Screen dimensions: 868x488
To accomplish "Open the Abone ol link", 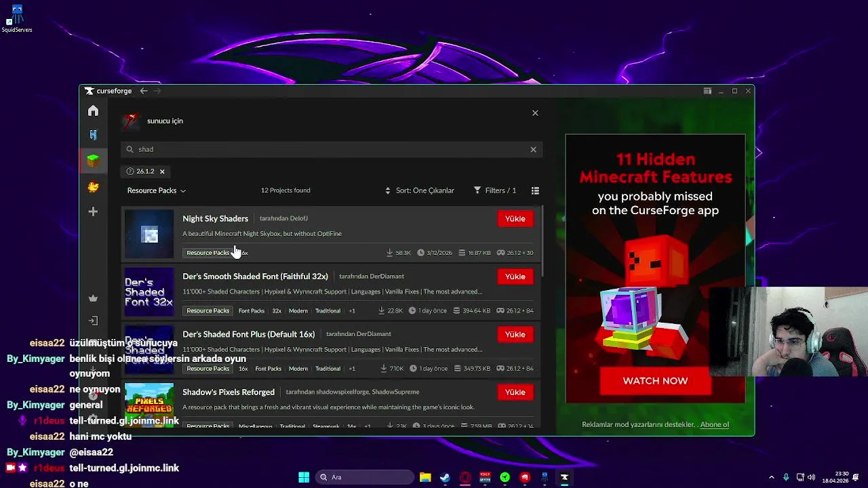I will coord(715,425).
